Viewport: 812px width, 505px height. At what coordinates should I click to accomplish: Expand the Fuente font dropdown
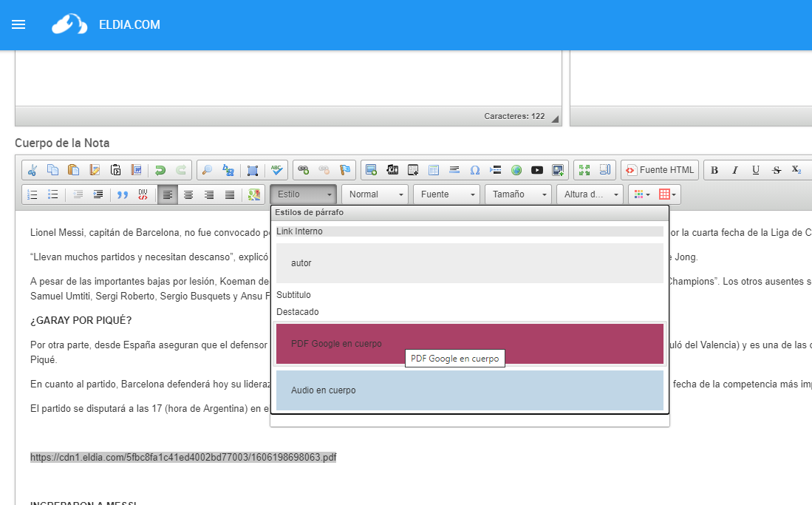coord(446,194)
